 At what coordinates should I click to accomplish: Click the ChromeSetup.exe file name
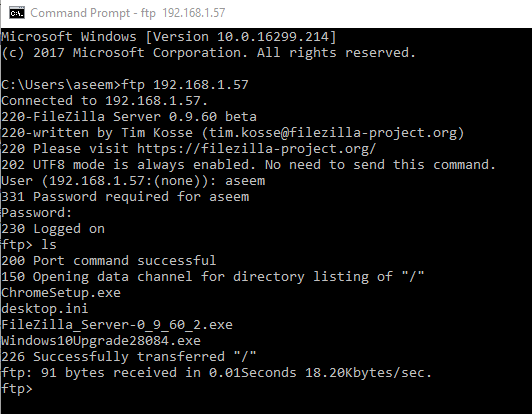coord(61,293)
